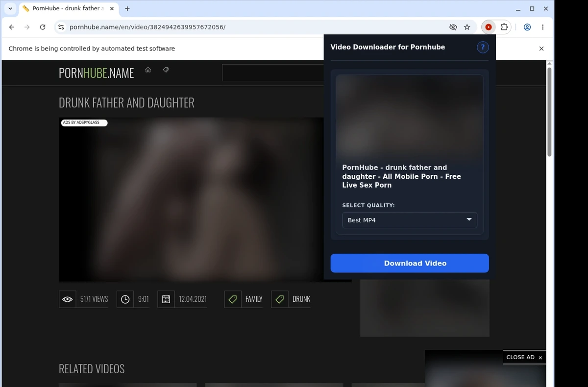Open the Chrome three-dot menu

click(542, 27)
